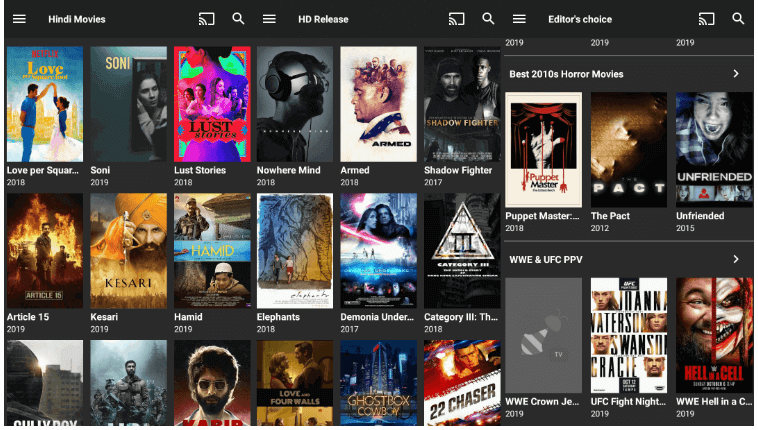This screenshot has height=430, width=758.
Task: Select Shadow Fighter poster
Action: [461, 104]
